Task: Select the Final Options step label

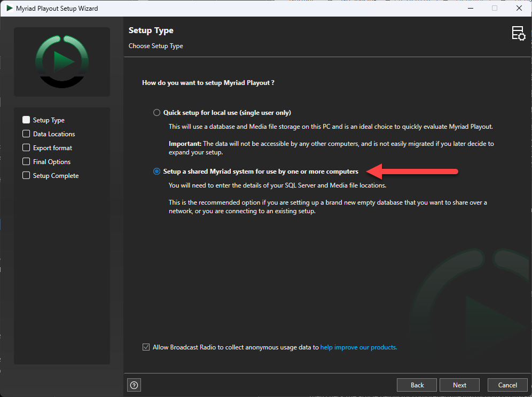Action: pyautogui.click(x=52, y=162)
